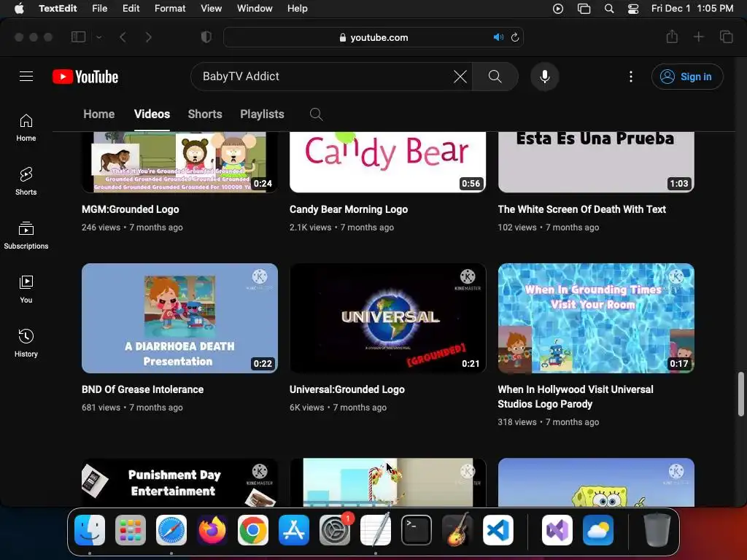Go forward with Safari's forward arrow
Image resolution: width=747 pixels, height=560 pixels.
(x=149, y=37)
